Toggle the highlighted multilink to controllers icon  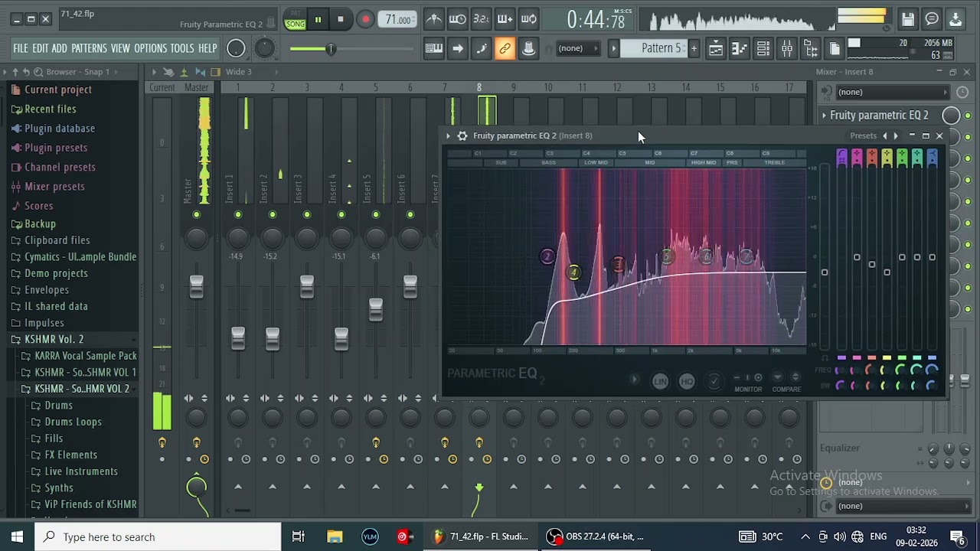click(x=505, y=48)
